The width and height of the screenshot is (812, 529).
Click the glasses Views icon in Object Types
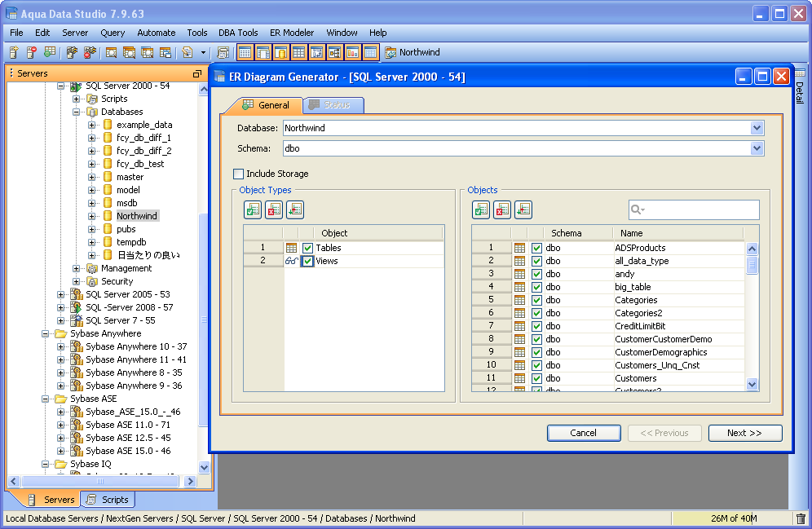[x=291, y=261]
